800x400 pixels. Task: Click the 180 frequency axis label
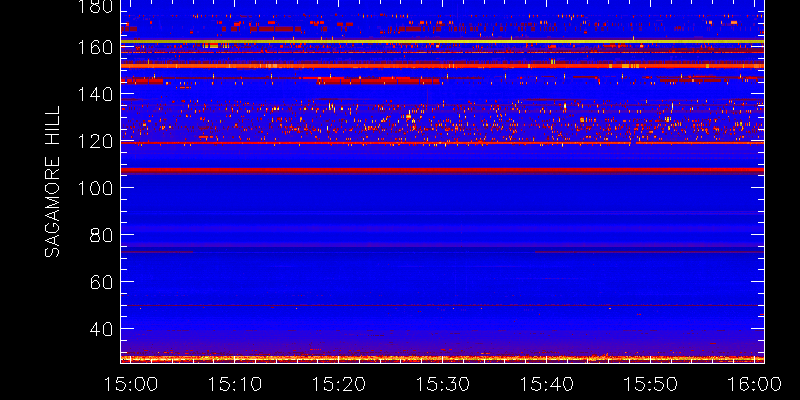[x=95, y=7]
